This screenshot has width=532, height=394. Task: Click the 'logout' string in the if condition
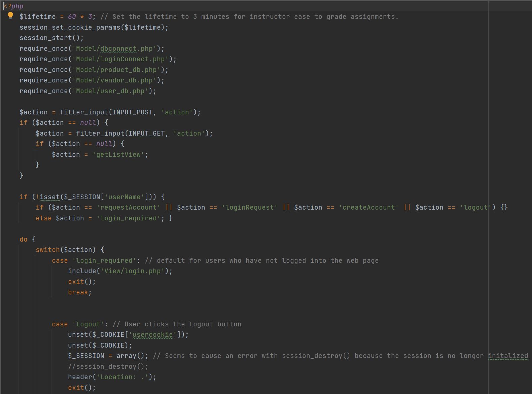(475, 207)
